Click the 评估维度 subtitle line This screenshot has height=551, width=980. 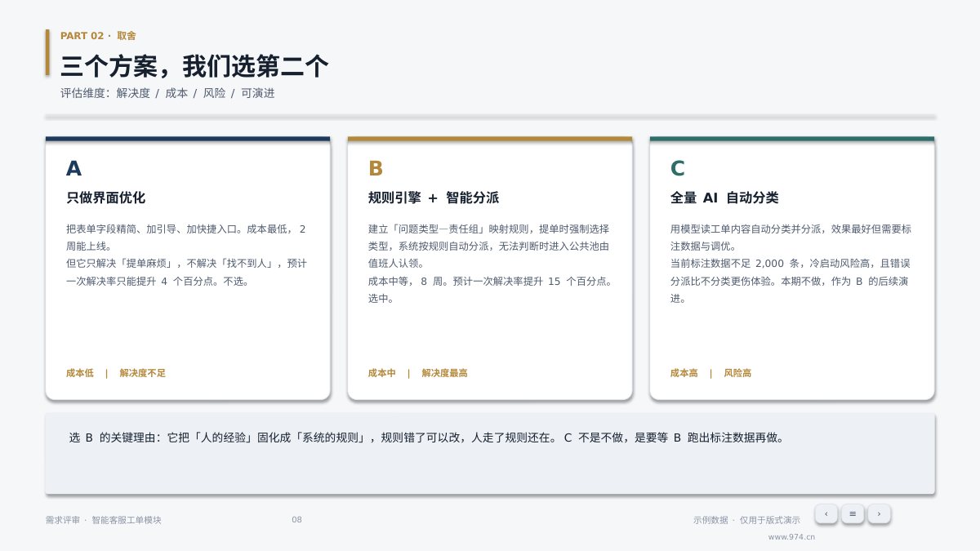pyautogui.click(x=167, y=93)
